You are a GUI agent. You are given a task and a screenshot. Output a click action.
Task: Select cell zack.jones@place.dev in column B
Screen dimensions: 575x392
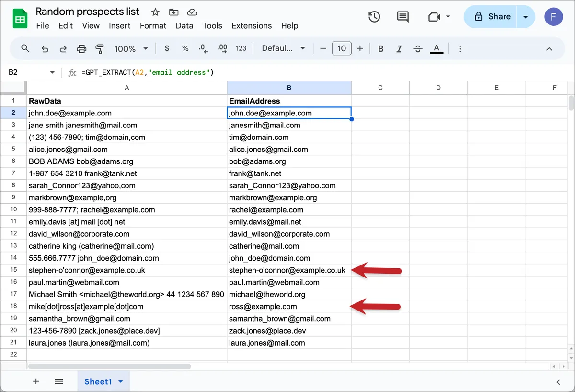coord(289,331)
